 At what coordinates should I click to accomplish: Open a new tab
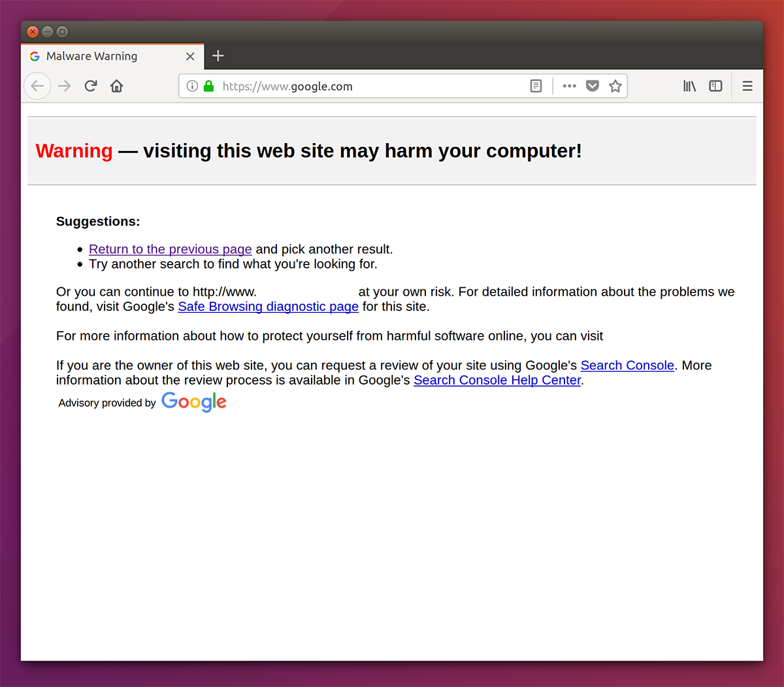218,56
